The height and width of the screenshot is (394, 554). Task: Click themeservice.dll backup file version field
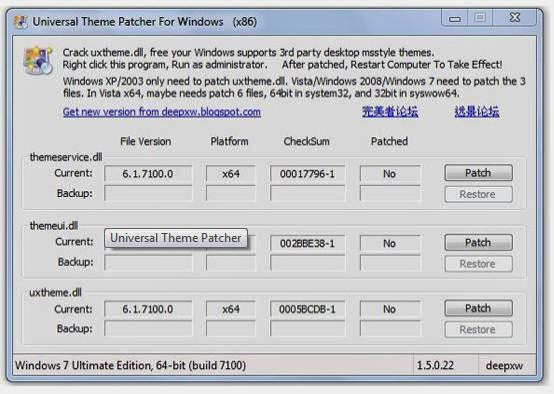point(148,193)
